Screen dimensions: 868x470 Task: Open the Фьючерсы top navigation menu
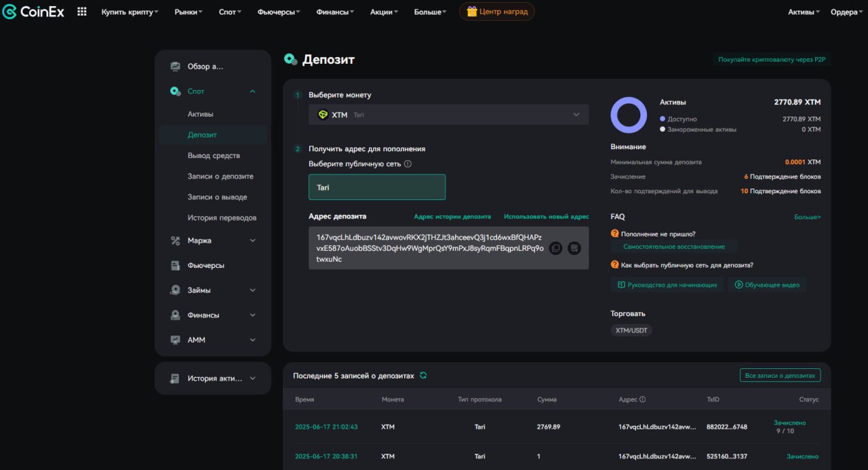click(279, 12)
